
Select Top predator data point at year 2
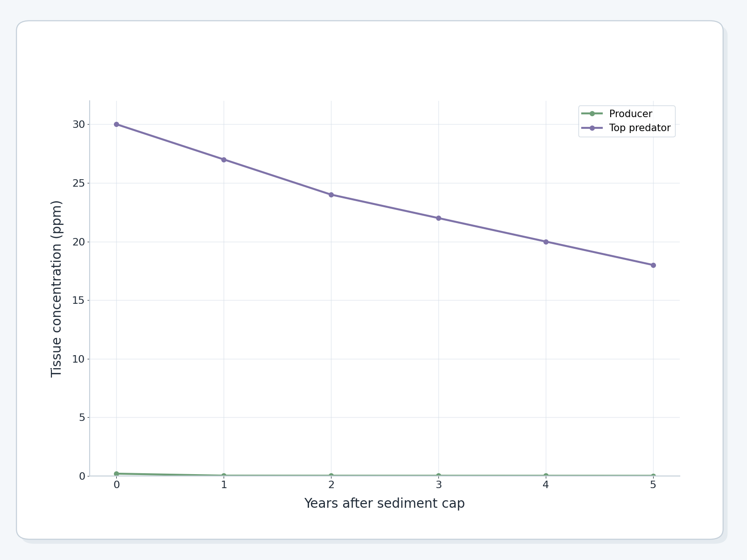click(x=331, y=195)
